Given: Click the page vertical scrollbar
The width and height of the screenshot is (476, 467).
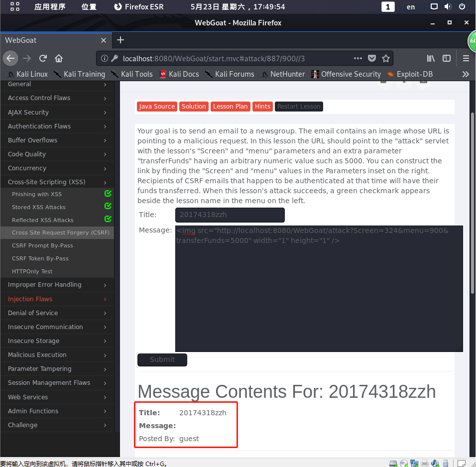Looking at the screenshot, I should 473,203.
